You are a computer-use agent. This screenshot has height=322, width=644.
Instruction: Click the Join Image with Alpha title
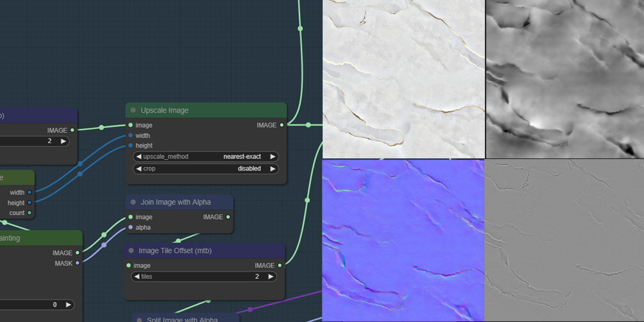point(175,202)
